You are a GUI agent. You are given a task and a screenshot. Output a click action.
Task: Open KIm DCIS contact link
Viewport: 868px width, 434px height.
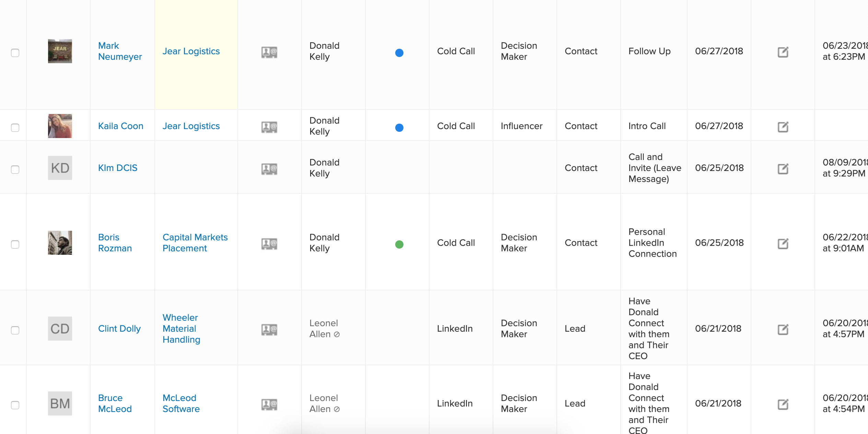coord(118,168)
